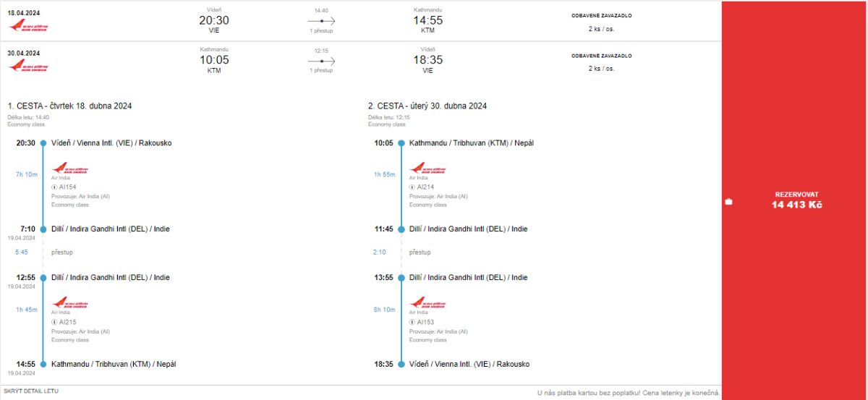Click the info icon beside flight AI154

pos(54,187)
